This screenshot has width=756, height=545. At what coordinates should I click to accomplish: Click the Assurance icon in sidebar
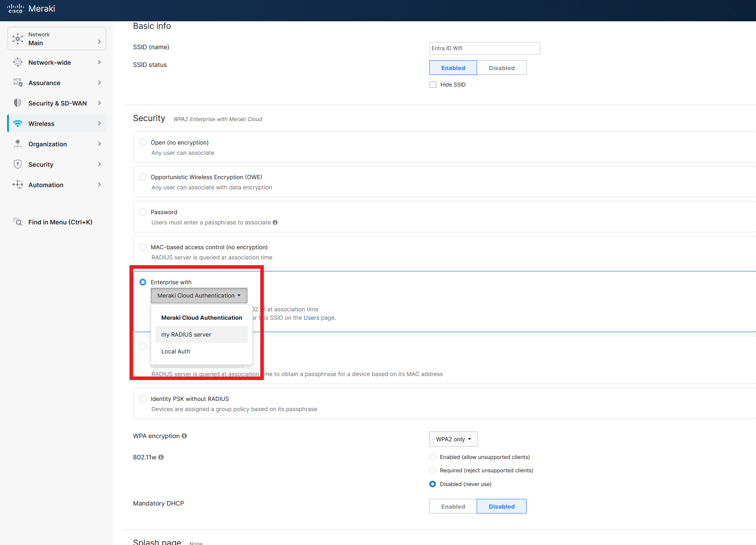[18, 83]
